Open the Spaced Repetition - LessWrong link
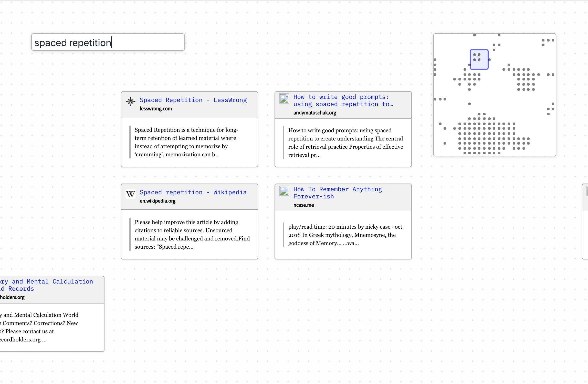Screen dimensions: 588x384 tap(193, 100)
